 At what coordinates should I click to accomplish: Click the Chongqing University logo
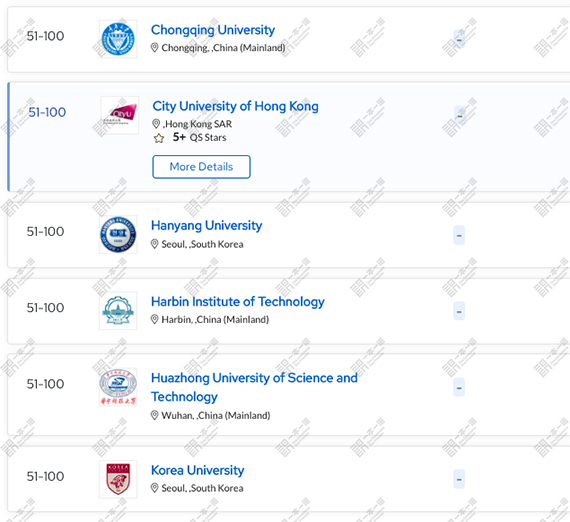118,39
